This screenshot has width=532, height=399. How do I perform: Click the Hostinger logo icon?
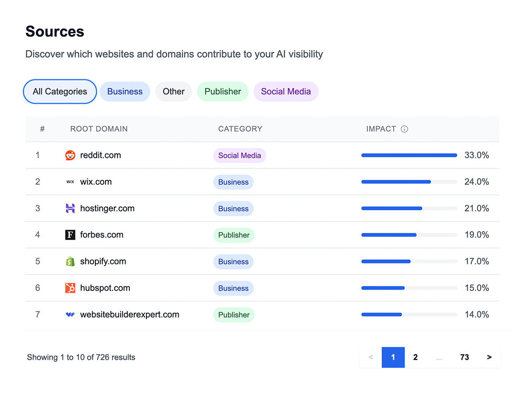coord(70,208)
